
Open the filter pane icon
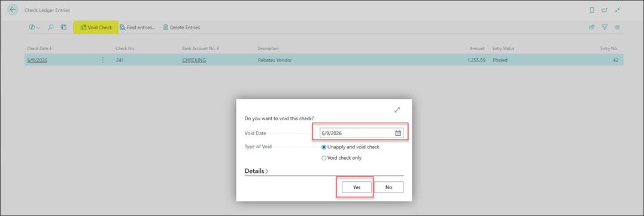pyautogui.click(x=604, y=28)
